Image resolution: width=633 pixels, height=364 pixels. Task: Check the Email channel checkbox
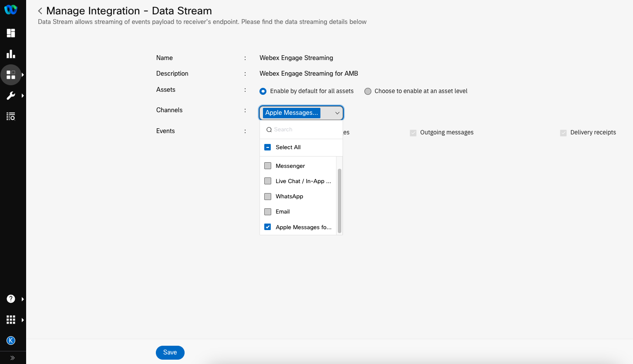pyautogui.click(x=268, y=212)
